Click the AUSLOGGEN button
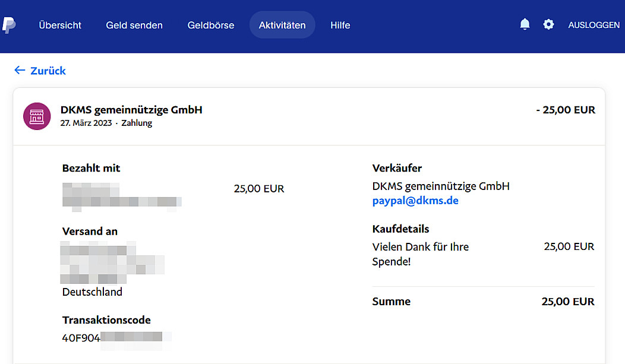Screen dimensions: 625x364 [594, 25]
